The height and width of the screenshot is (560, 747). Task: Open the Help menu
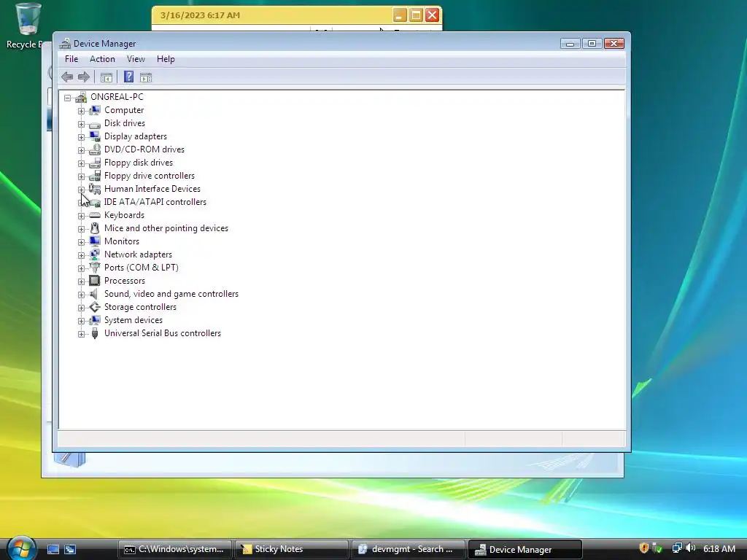pos(166,59)
